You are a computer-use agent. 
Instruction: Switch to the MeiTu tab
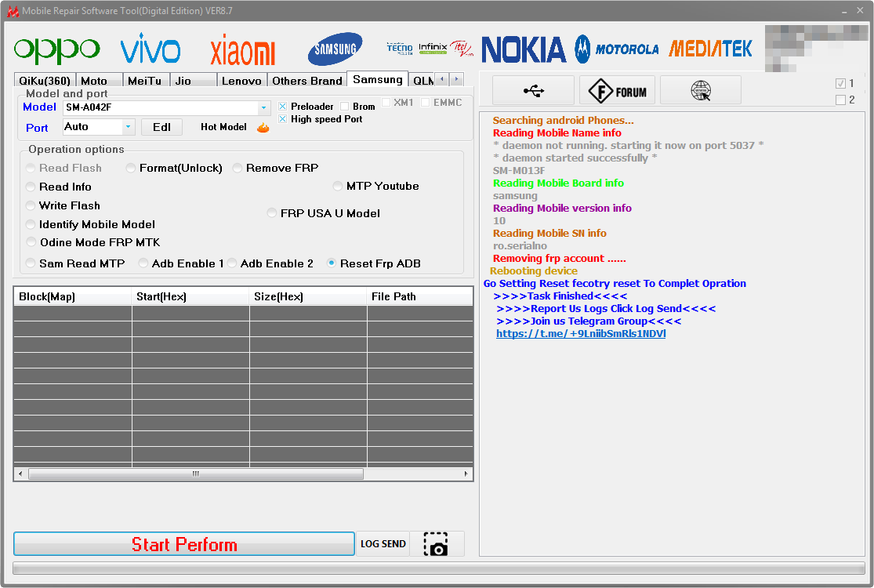pos(146,80)
